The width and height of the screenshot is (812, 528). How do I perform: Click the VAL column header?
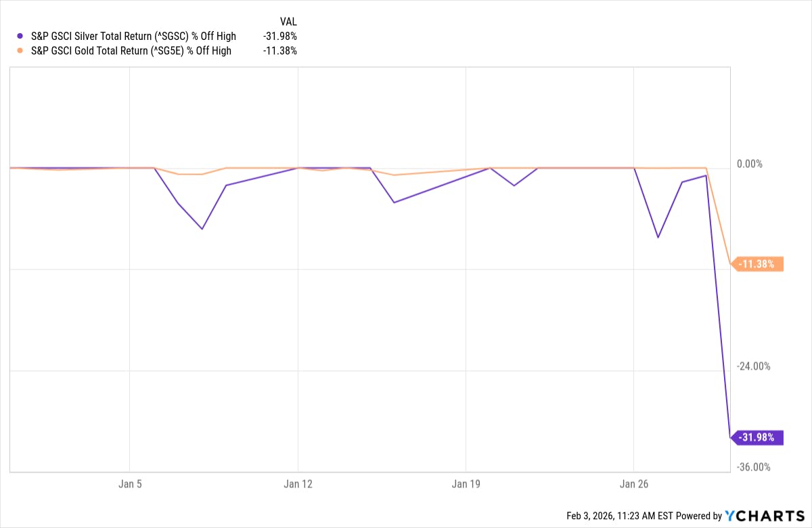coord(288,22)
